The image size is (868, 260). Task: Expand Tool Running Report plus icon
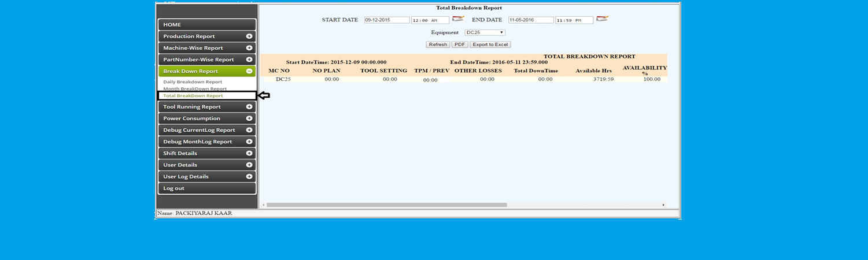point(249,107)
